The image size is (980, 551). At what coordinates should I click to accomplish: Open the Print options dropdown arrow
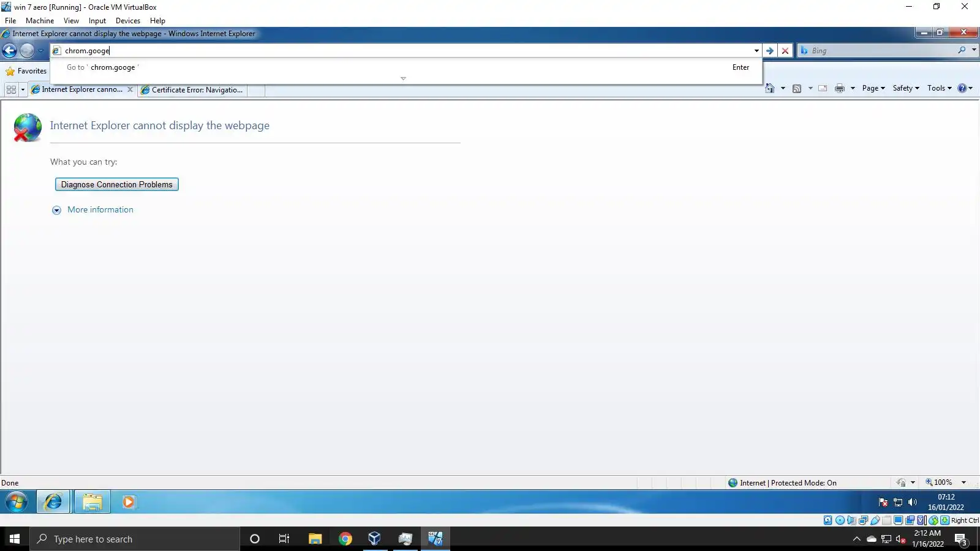[x=853, y=88]
